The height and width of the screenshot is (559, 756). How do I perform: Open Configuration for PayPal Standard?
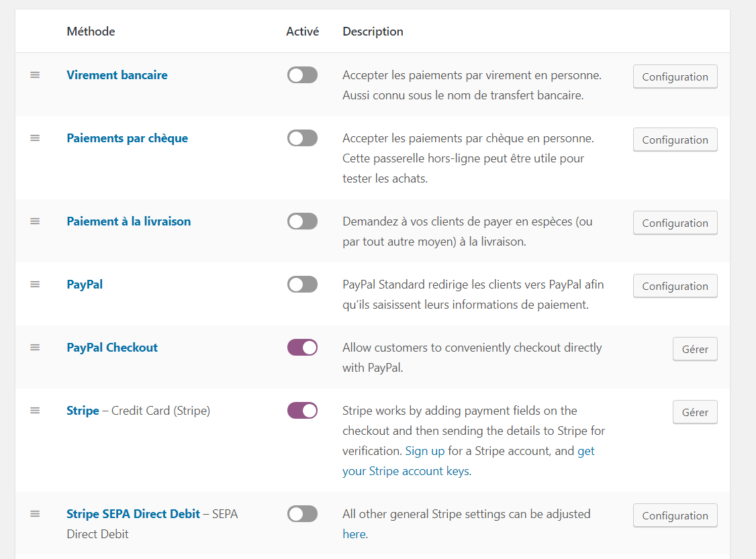[x=675, y=287]
